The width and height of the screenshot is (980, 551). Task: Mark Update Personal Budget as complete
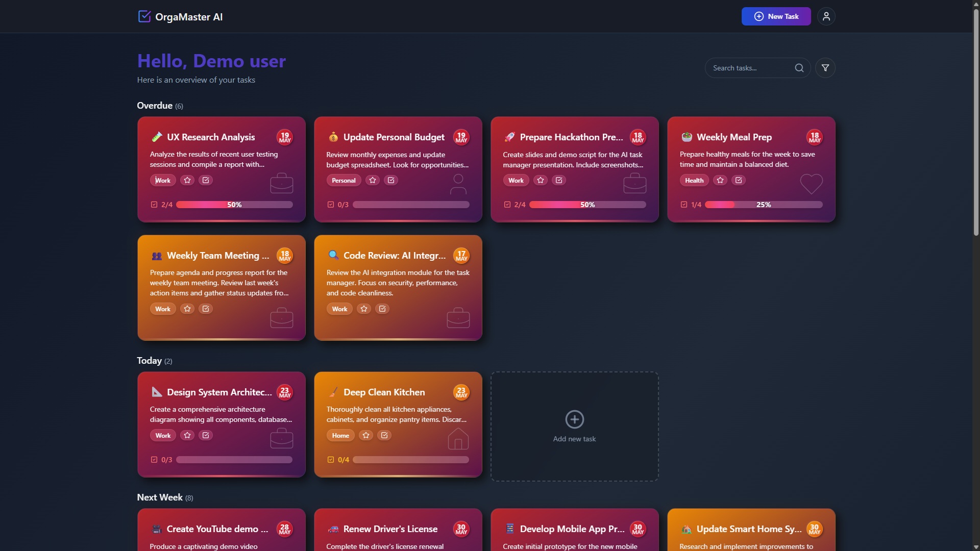click(391, 180)
